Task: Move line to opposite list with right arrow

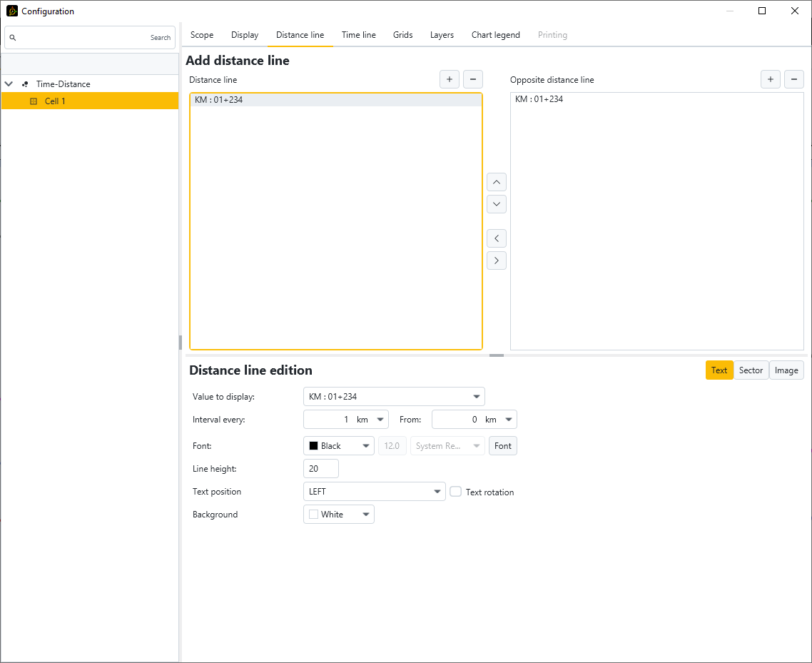Action: (497, 260)
